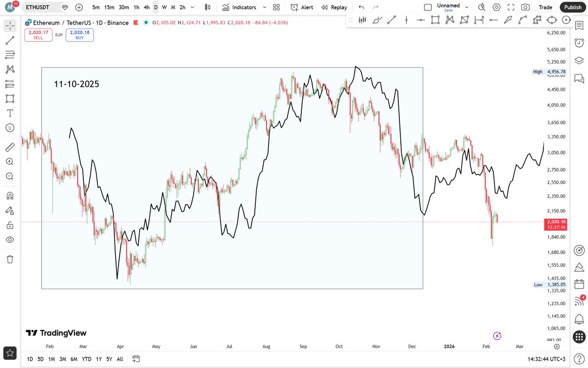Select the vertical line tool in floating toolbar

[406, 20]
